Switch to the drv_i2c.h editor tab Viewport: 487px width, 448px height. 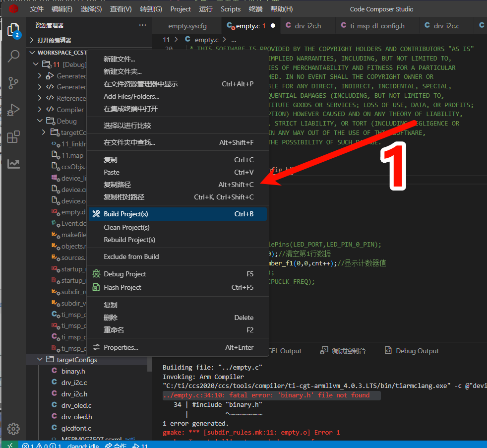coord(307,26)
